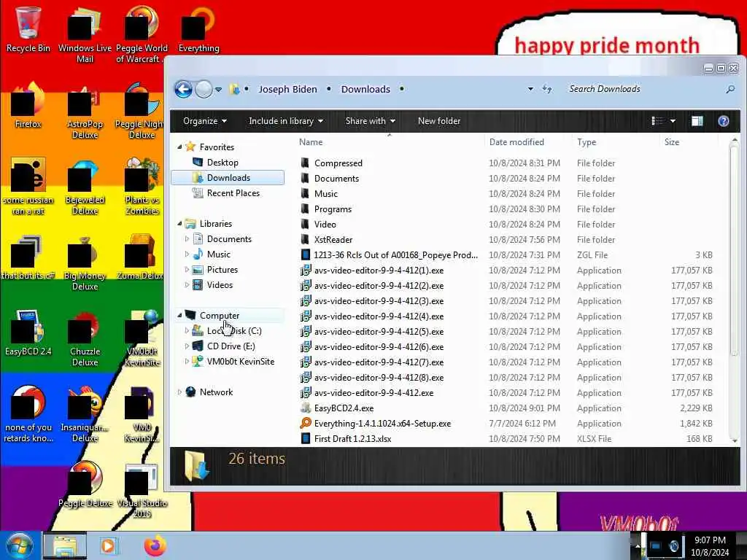Select the Video folder row
This screenshot has height=560, width=747.
[x=508, y=225]
